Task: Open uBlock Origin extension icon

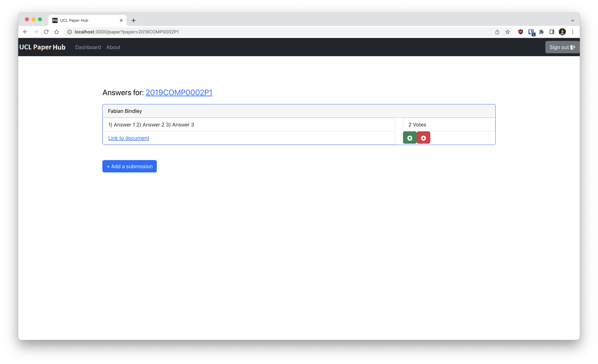Action: point(520,32)
